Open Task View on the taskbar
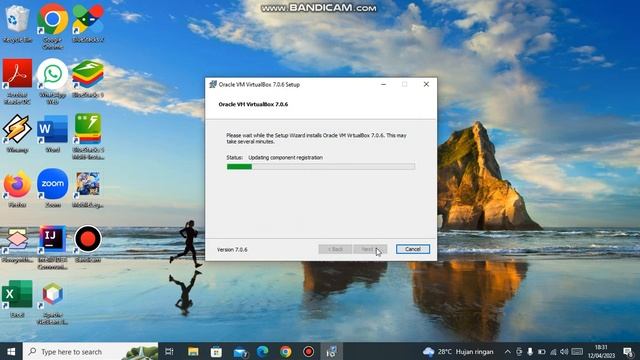640x360 pixels. point(169,351)
